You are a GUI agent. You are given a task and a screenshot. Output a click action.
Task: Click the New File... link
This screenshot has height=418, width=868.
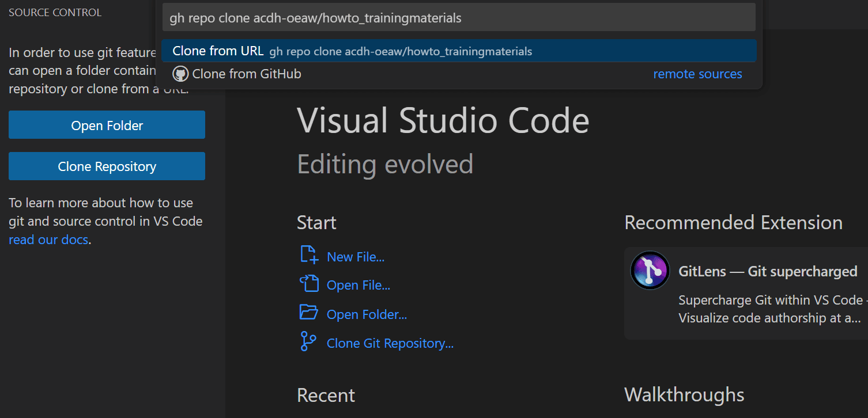click(x=356, y=257)
